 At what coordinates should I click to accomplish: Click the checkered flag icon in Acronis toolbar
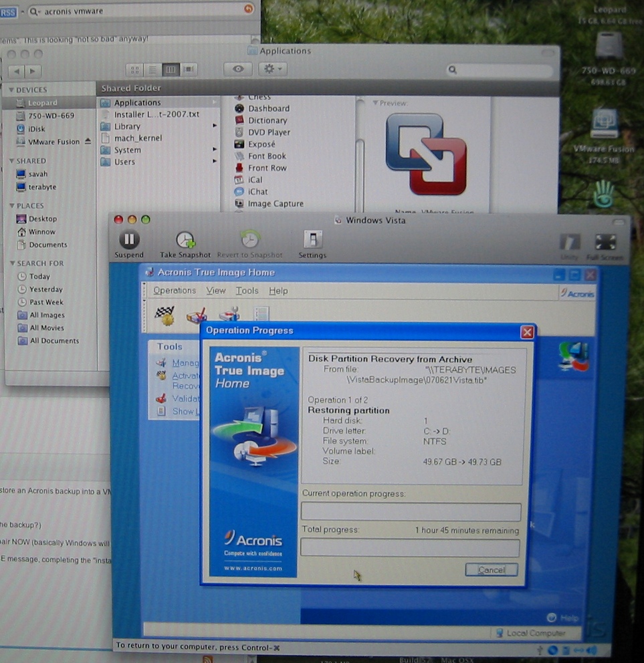pyautogui.click(x=165, y=315)
